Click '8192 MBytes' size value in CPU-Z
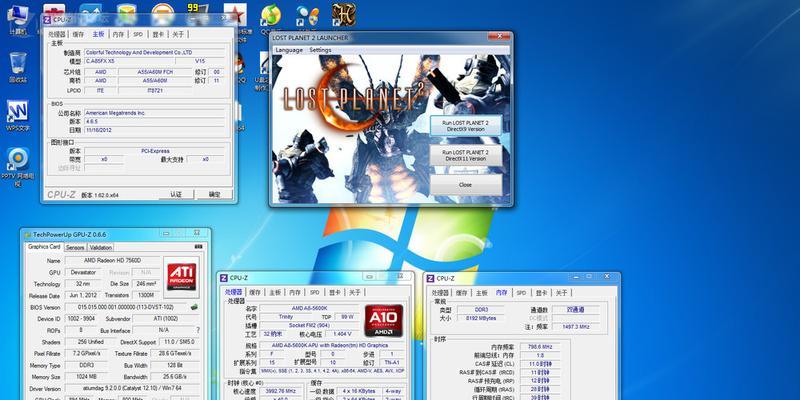This screenshot has height=400, width=800. pos(480,318)
